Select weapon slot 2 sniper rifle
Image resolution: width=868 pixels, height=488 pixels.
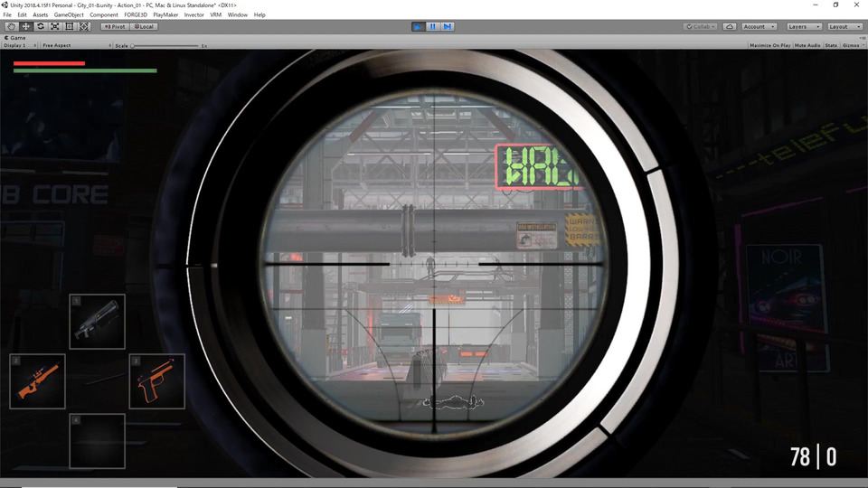38,381
